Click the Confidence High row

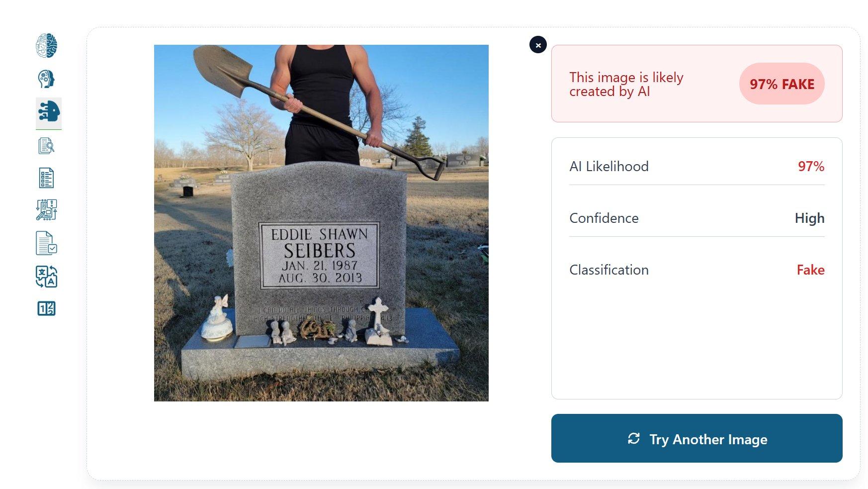[696, 218]
